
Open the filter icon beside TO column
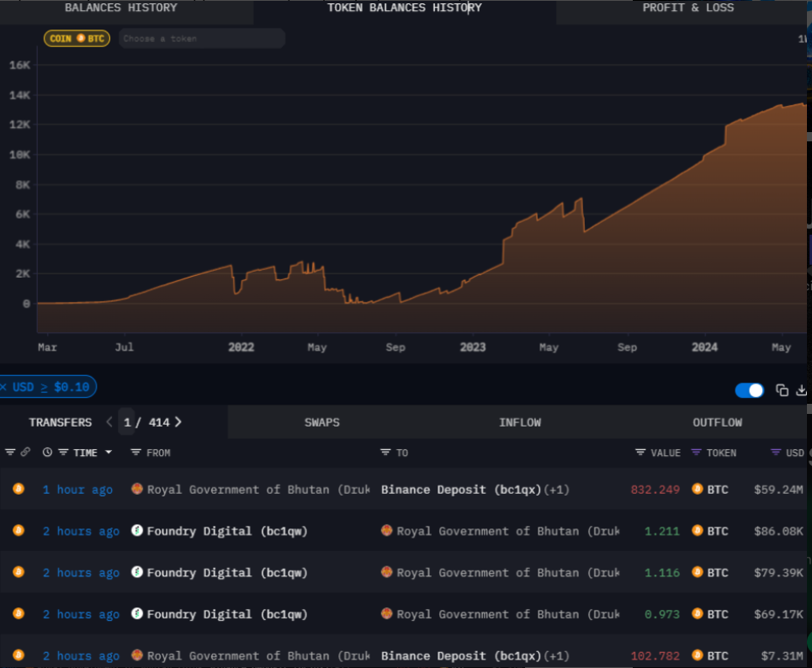[385, 452]
